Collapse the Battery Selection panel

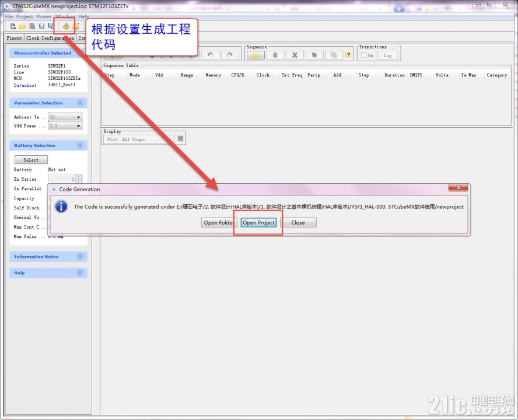(x=80, y=145)
